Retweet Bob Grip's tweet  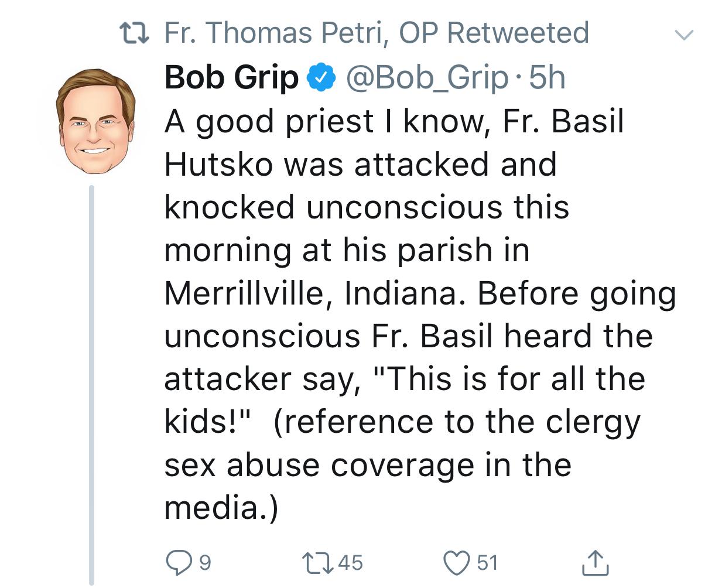tap(317, 563)
